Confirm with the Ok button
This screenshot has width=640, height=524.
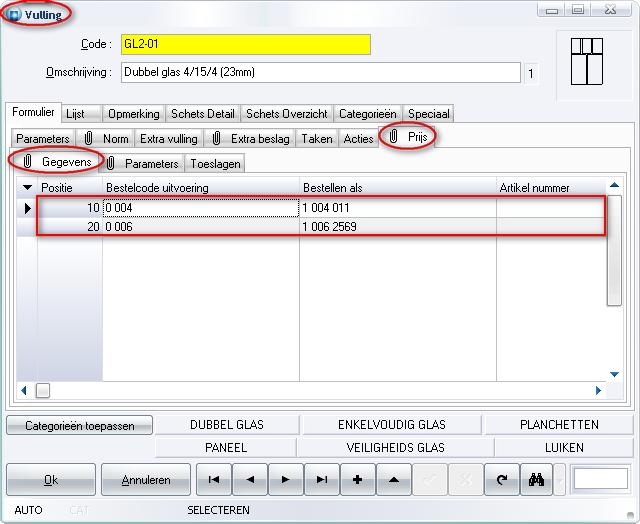pyautogui.click(x=51, y=480)
